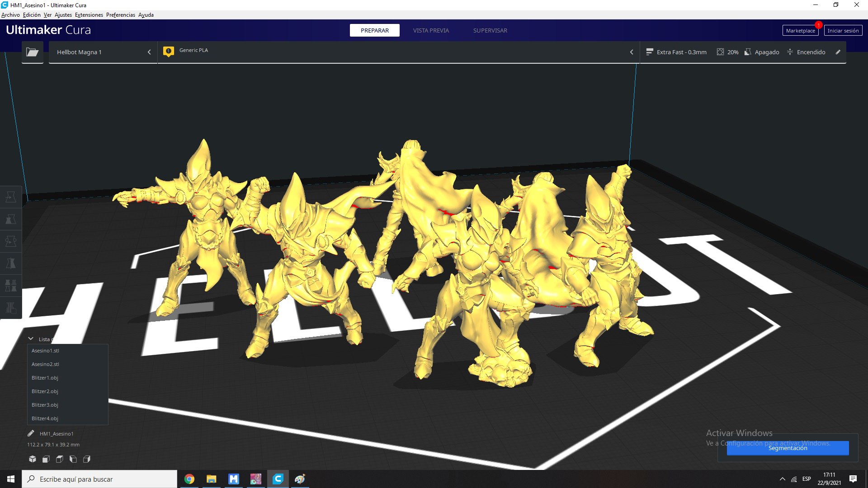This screenshot has height=488, width=868.
Task: Switch to 3D view cube icon
Action: (x=33, y=459)
